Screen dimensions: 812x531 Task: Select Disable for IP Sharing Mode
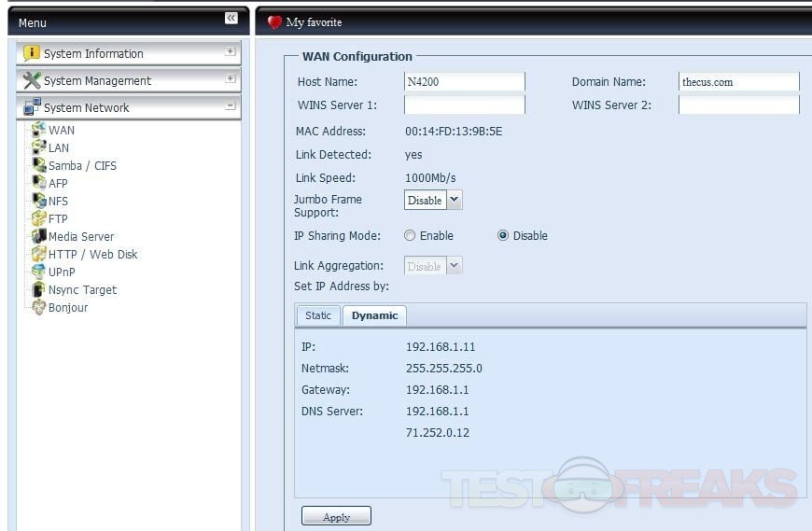coord(503,236)
